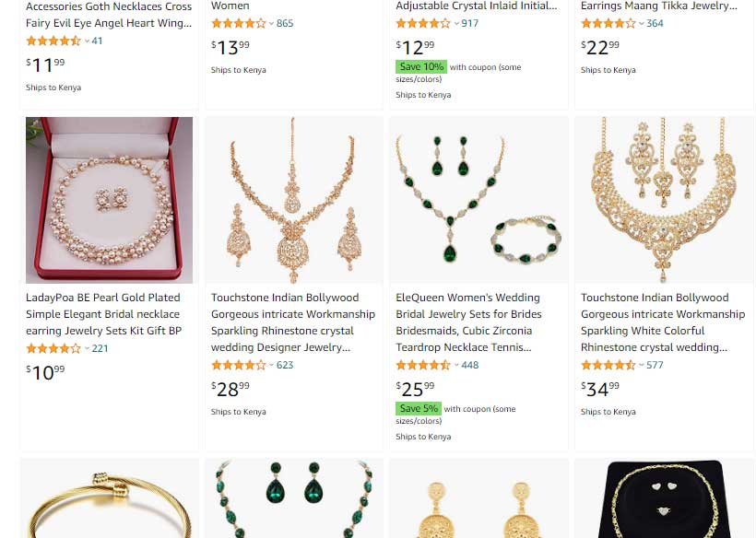756x538 pixels.
Task: Expand rating chevron next to 221 reviews
Action: click(88, 348)
